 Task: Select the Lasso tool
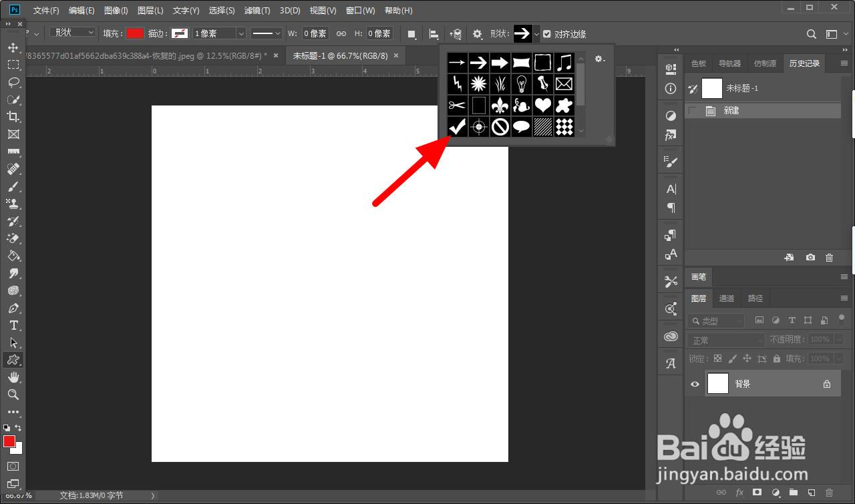click(x=13, y=82)
